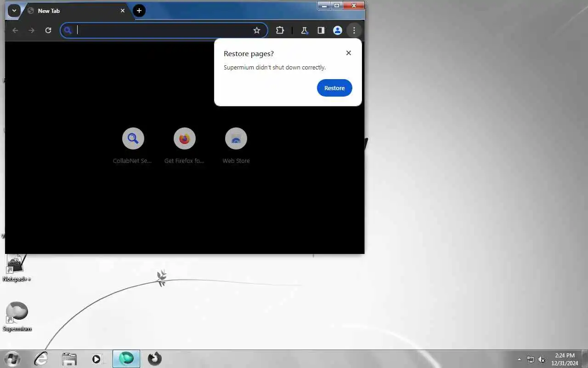Open the Windows Start menu
The height and width of the screenshot is (368, 588).
pyautogui.click(x=11, y=359)
